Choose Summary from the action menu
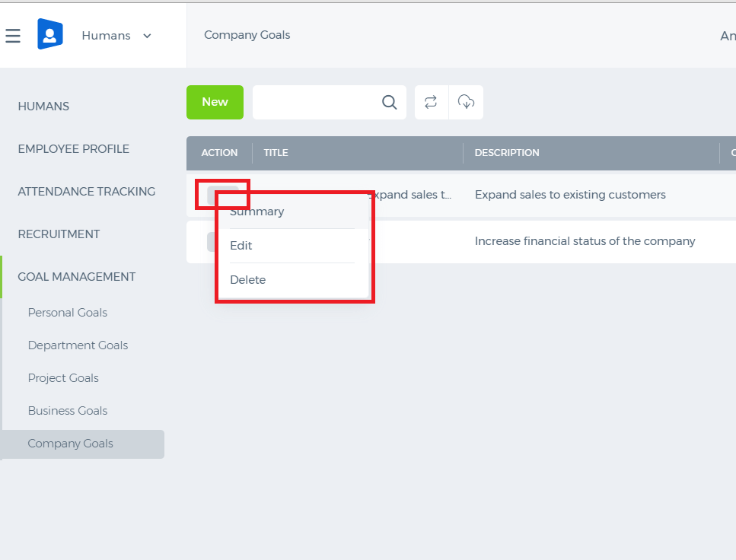 [x=256, y=212]
